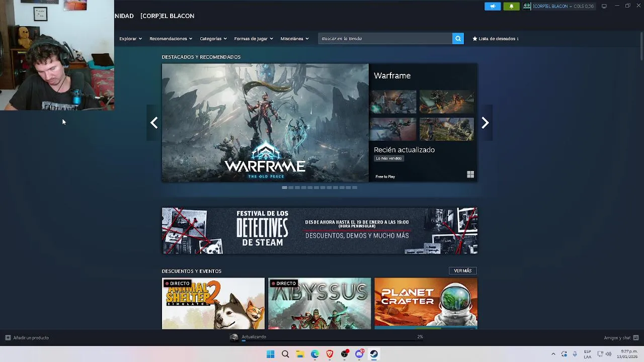The width and height of the screenshot is (644, 362).
Task: Open Windows taskbar search
Action: click(x=285, y=354)
